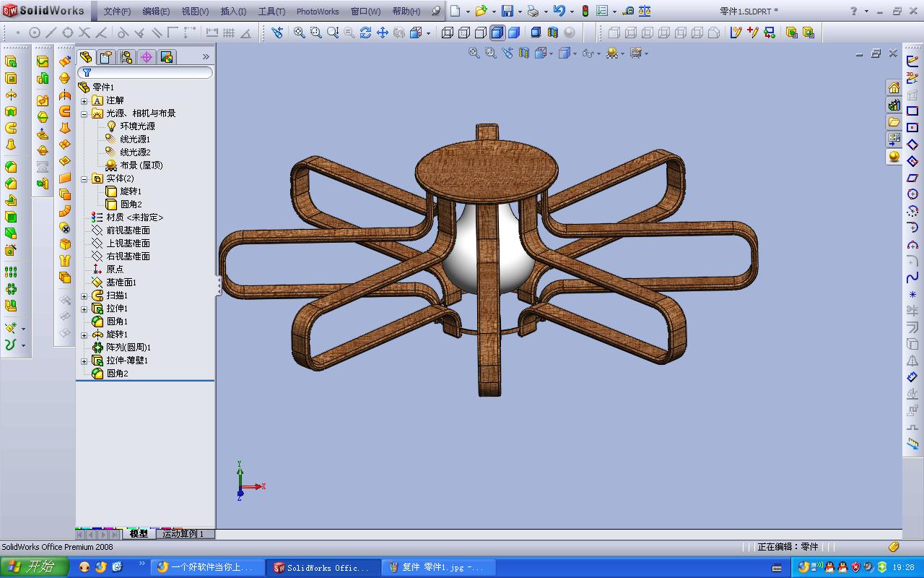
Task: Open the 复件 零件1.jpg taskbar window
Action: 440,568
